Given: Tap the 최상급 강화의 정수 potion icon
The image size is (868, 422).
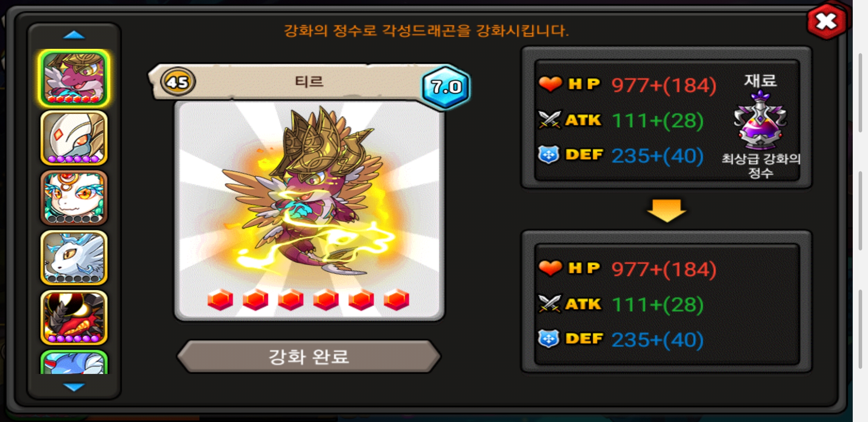Looking at the screenshot, I should tap(760, 120).
